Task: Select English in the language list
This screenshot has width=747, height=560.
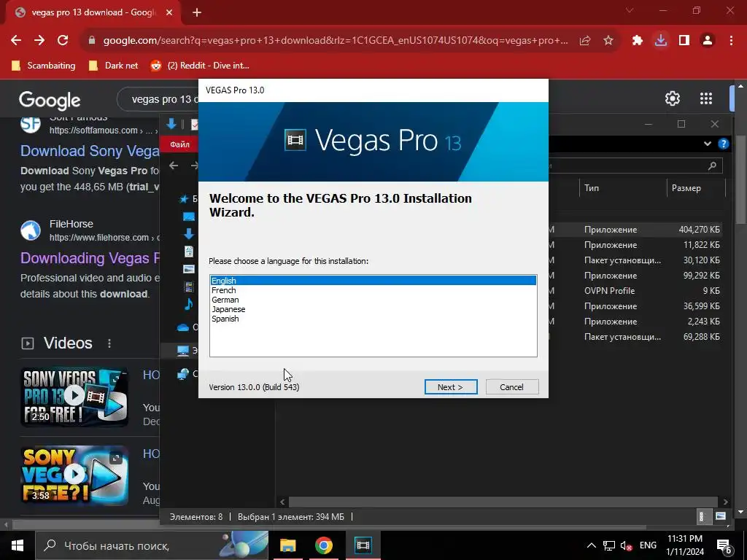Action: (x=373, y=281)
